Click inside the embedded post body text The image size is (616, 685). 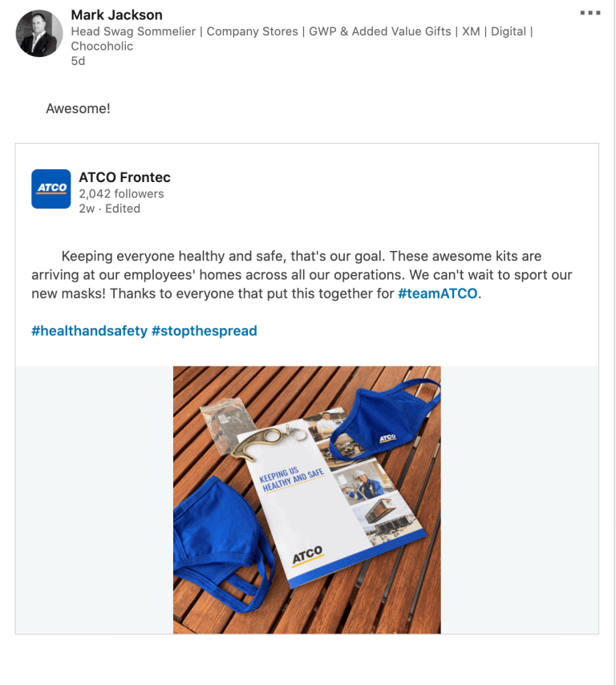[305, 274]
